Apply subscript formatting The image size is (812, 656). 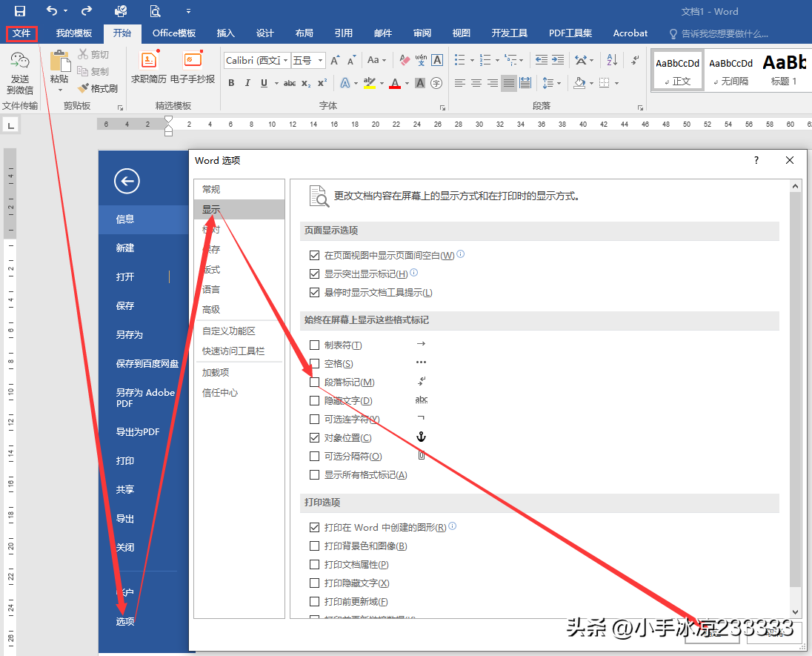(306, 83)
